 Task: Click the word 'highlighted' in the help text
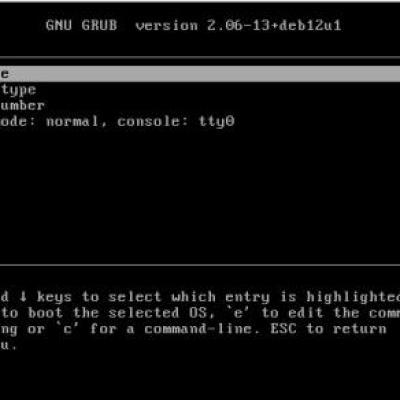tap(353, 297)
